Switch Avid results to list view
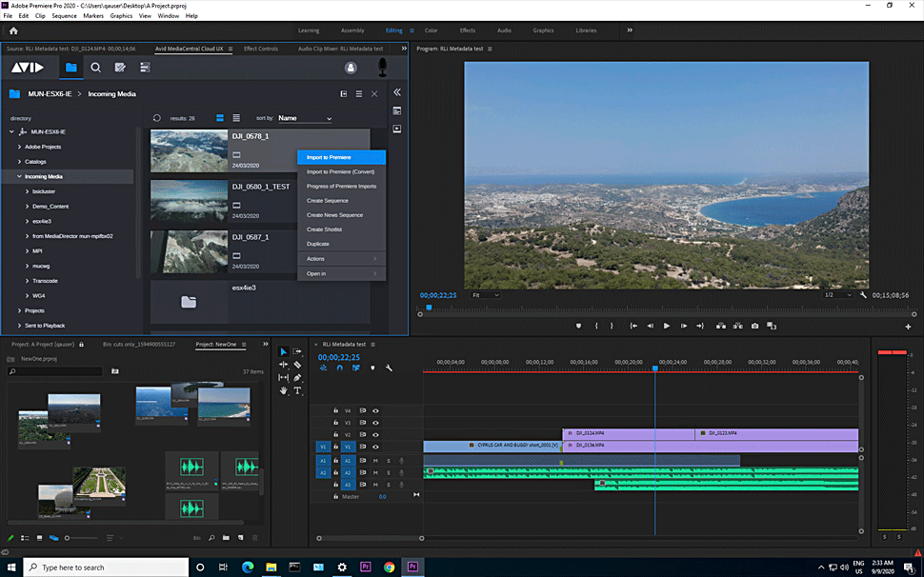Screen dimensions: 924x577 tap(236, 118)
